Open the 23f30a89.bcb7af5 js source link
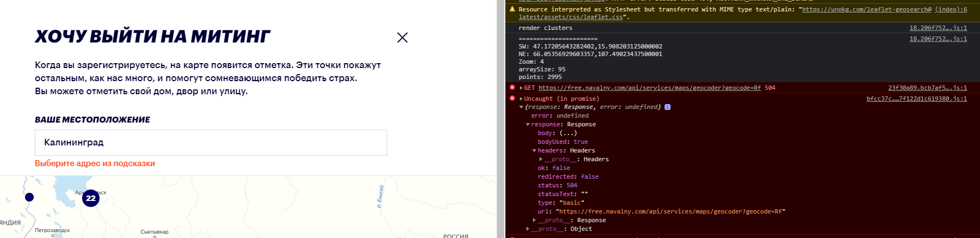Image resolution: width=980 pixels, height=238 pixels. point(927,88)
